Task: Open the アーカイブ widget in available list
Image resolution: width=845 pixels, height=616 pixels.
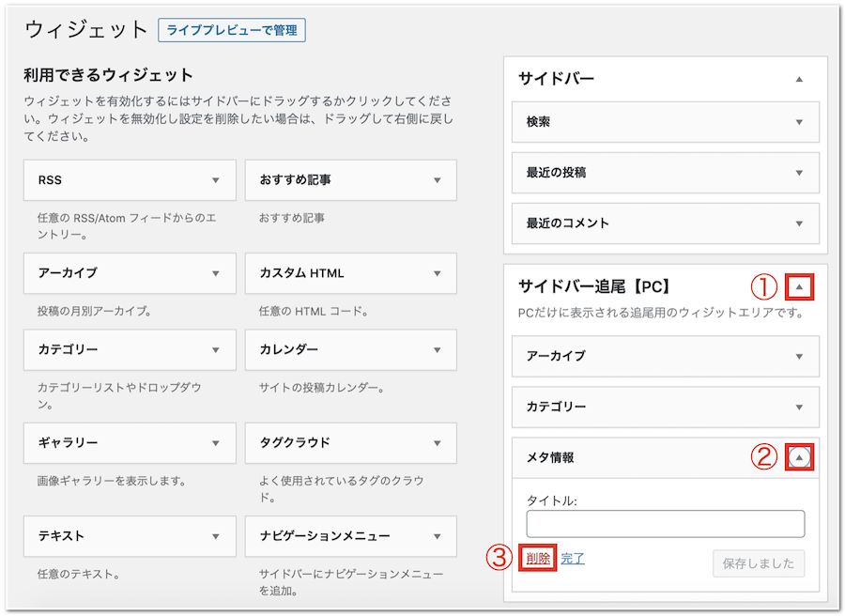Action: [215, 273]
